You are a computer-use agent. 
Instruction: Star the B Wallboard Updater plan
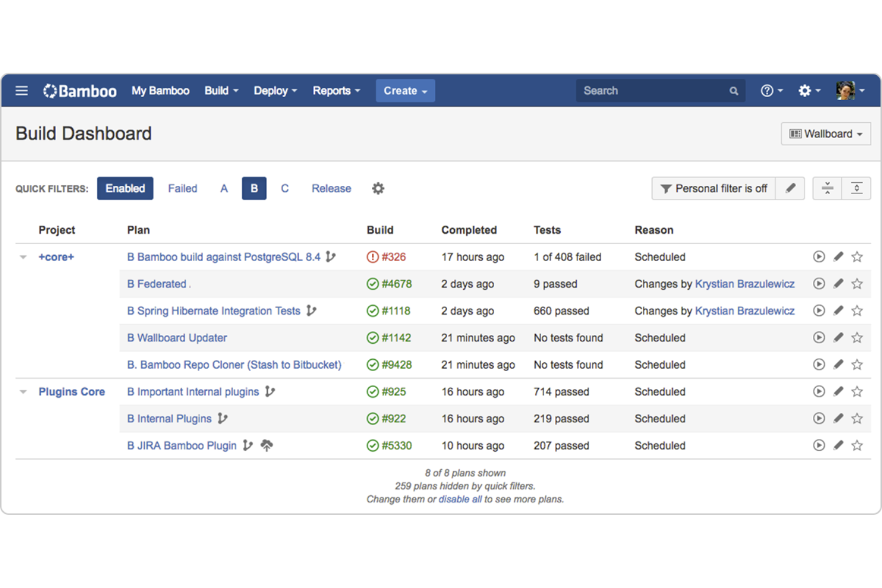[x=857, y=337]
